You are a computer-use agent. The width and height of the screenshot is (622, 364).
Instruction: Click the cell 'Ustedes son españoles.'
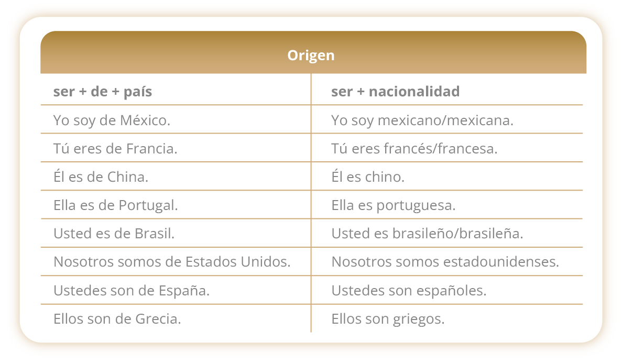click(x=409, y=290)
